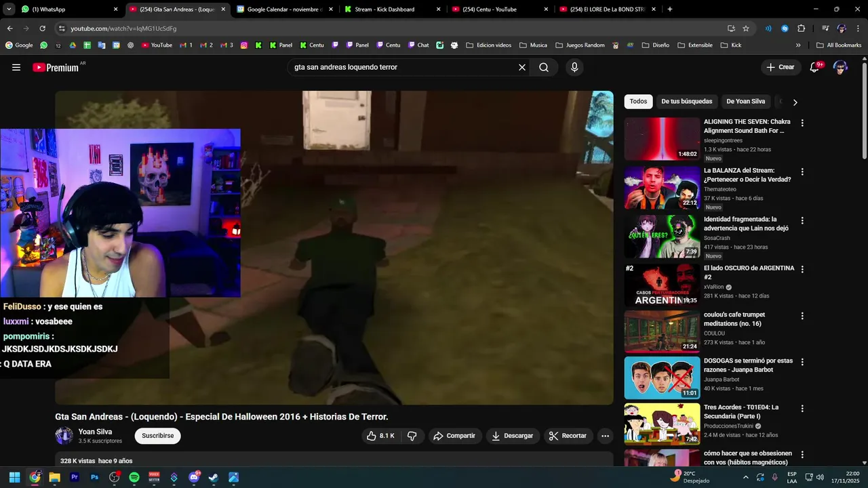Image resolution: width=868 pixels, height=488 pixels.
Task: Open La BALANZA del Stream thumbnail
Action: [662, 188]
